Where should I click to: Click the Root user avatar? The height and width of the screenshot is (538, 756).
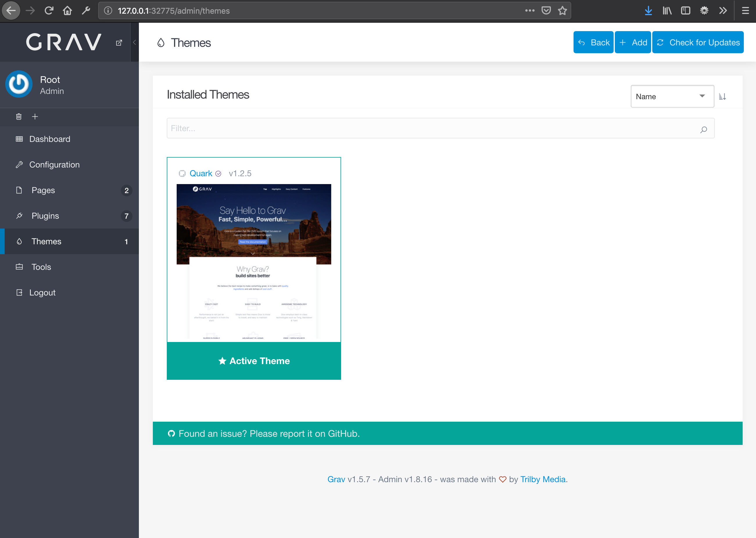(x=19, y=84)
